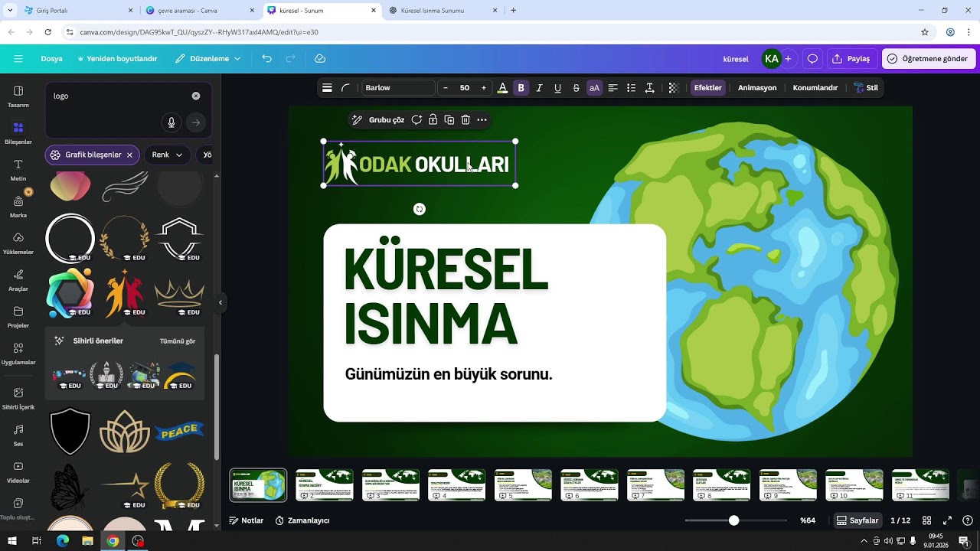The height and width of the screenshot is (551, 980).
Task: Click the undo arrow in the top bar
Action: tap(266, 58)
